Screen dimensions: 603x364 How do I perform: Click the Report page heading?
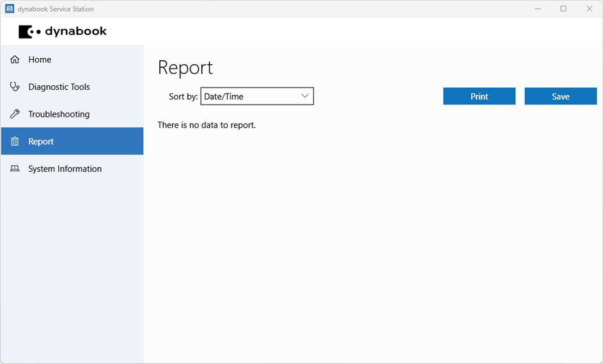tap(185, 67)
